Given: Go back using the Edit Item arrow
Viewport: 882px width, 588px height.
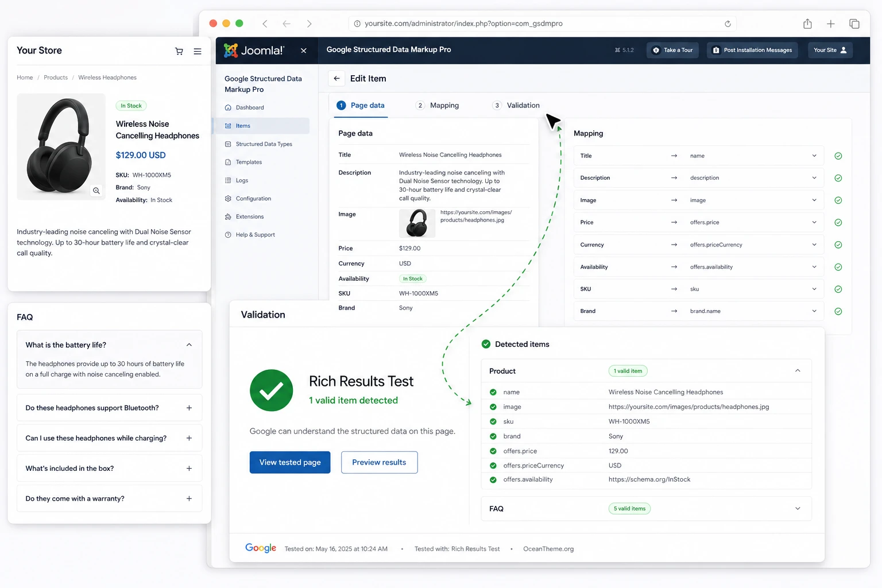Looking at the screenshot, I should 337,79.
